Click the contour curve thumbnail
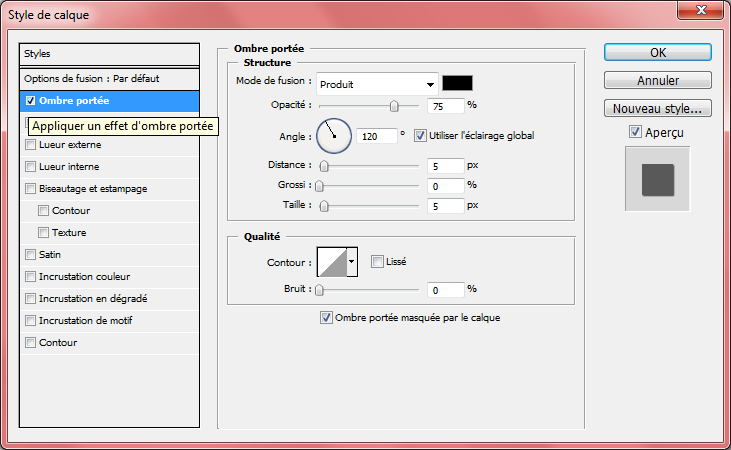731x450 pixels. point(331,262)
